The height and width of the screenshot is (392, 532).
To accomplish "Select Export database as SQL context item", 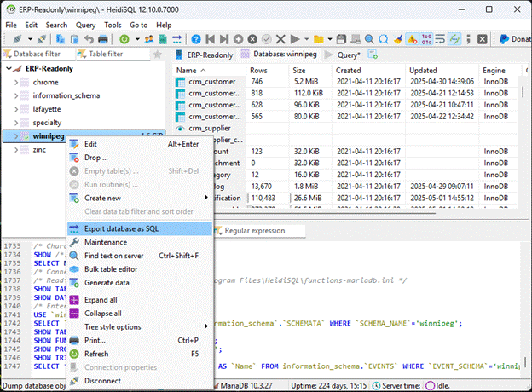I will 140,229.
